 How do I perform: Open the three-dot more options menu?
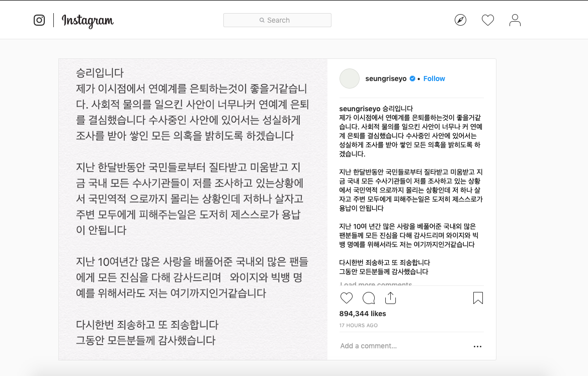tap(477, 346)
